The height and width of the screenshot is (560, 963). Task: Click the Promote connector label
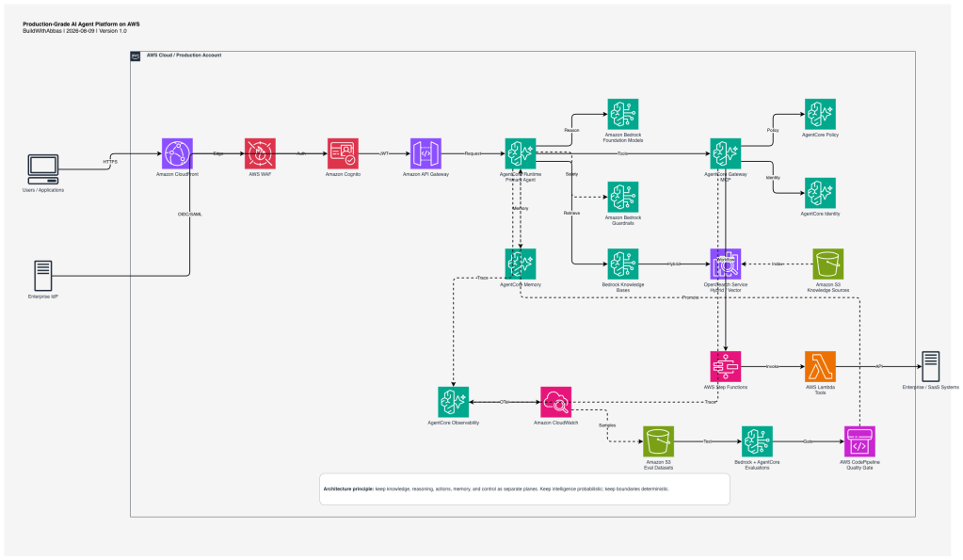[x=690, y=297]
